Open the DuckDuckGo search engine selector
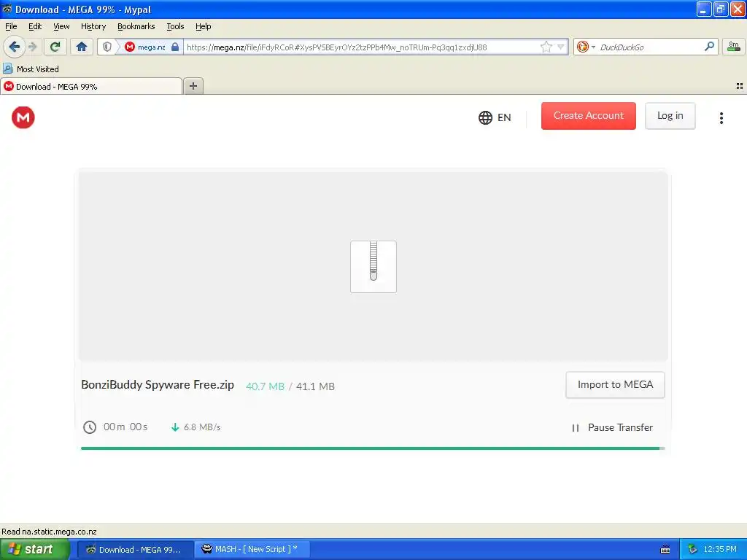This screenshot has width=747, height=560. [586, 47]
